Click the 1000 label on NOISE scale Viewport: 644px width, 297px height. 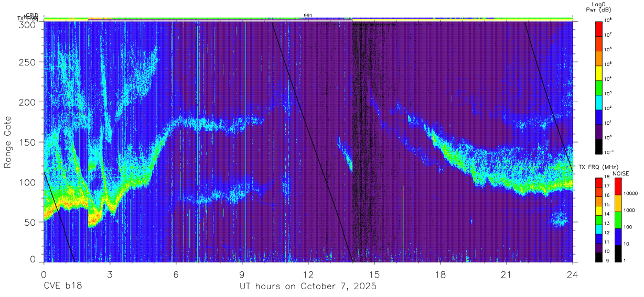[630, 210]
